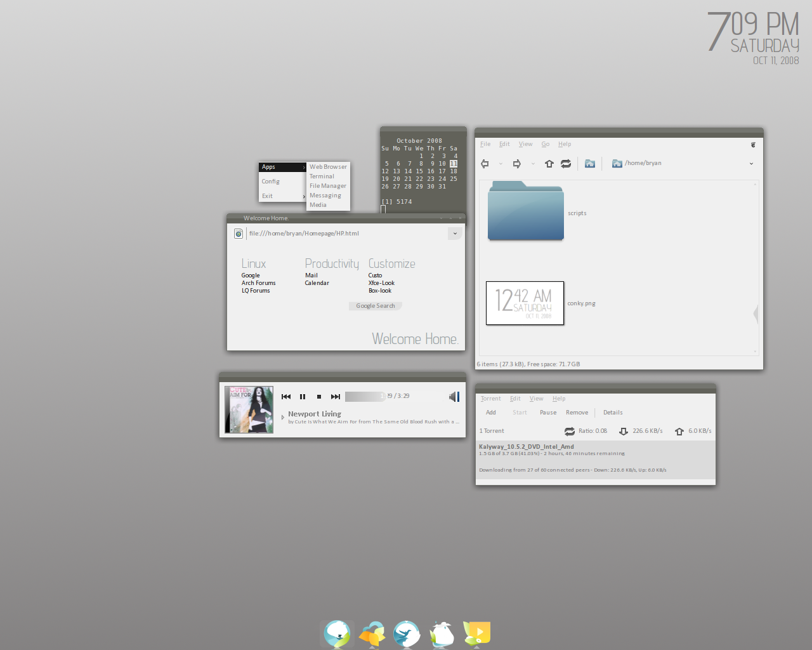Click the upload speed arrow icon
The image size is (812, 650).
click(679, 431)
